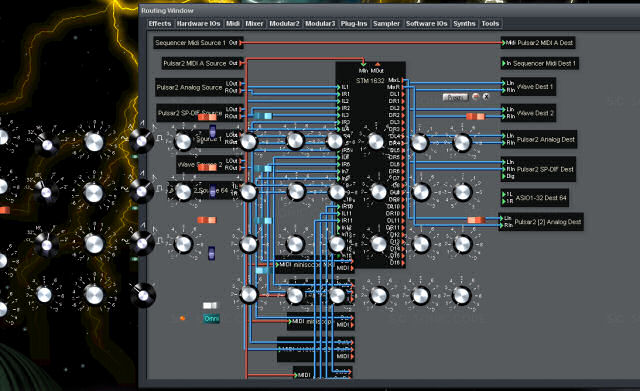Select the Sequencer Midi Dest 1 module

pos(540,63)
